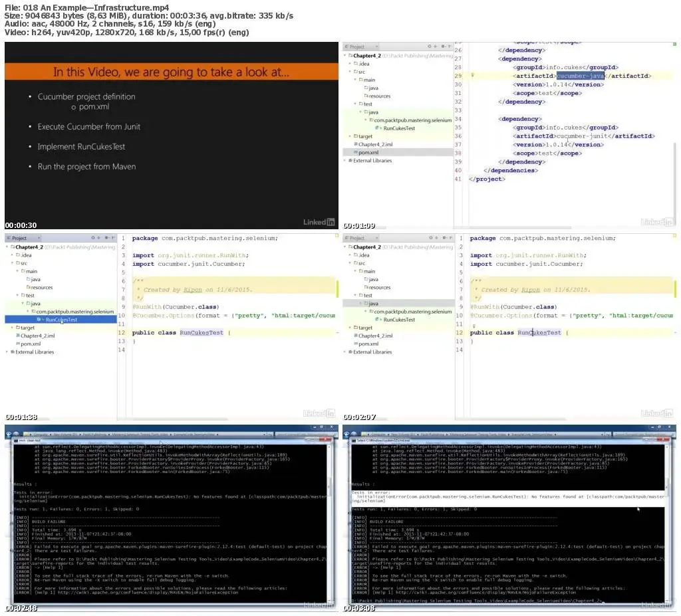Click "Run the project from Maven" bullet
This screenshot has width=681, height=616.
point(87,167)
